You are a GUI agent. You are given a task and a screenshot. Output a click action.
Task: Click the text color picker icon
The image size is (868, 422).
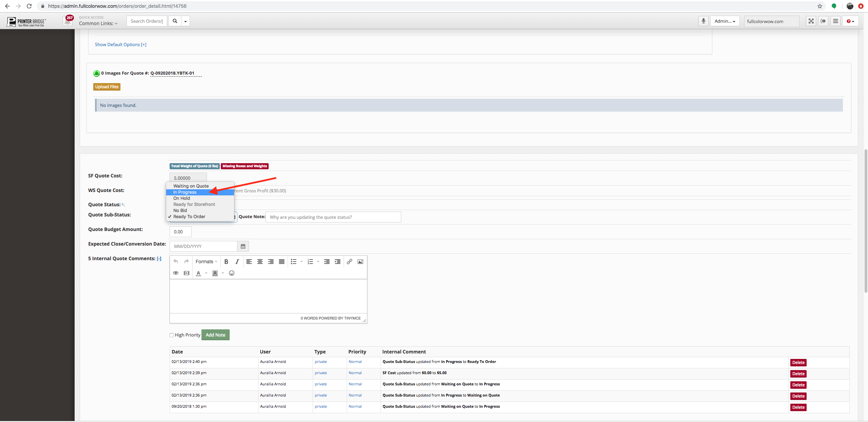click(198, 273)
